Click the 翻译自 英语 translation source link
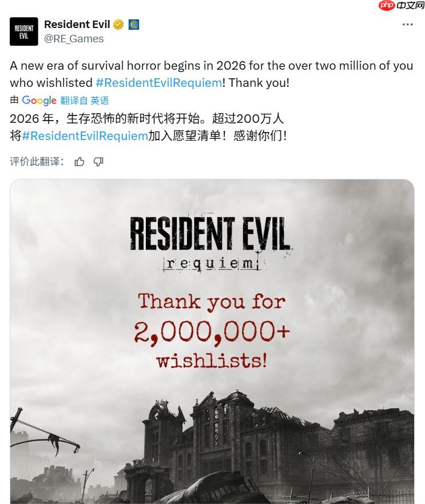The height and width of the screenshot is (504, 425). [x=84, y=101]
